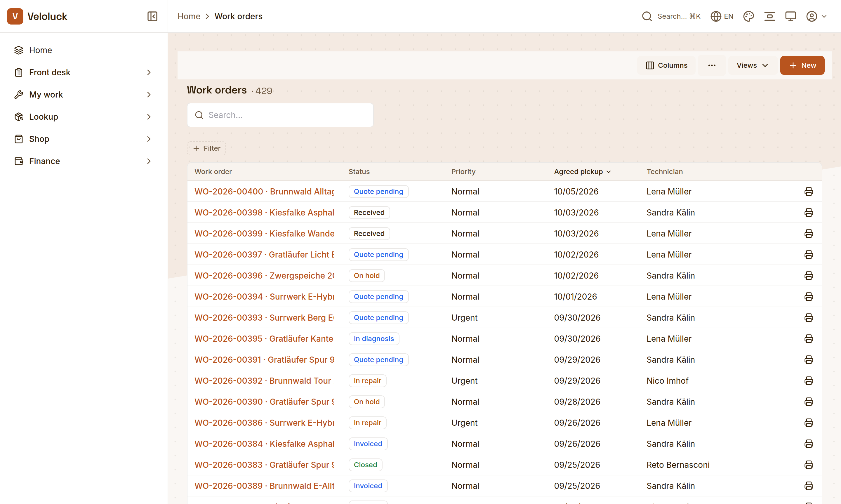841x504 pixels.
Task: Print work order WO-2026-00397
Action: pyautogui.click(x=809, y=255)
